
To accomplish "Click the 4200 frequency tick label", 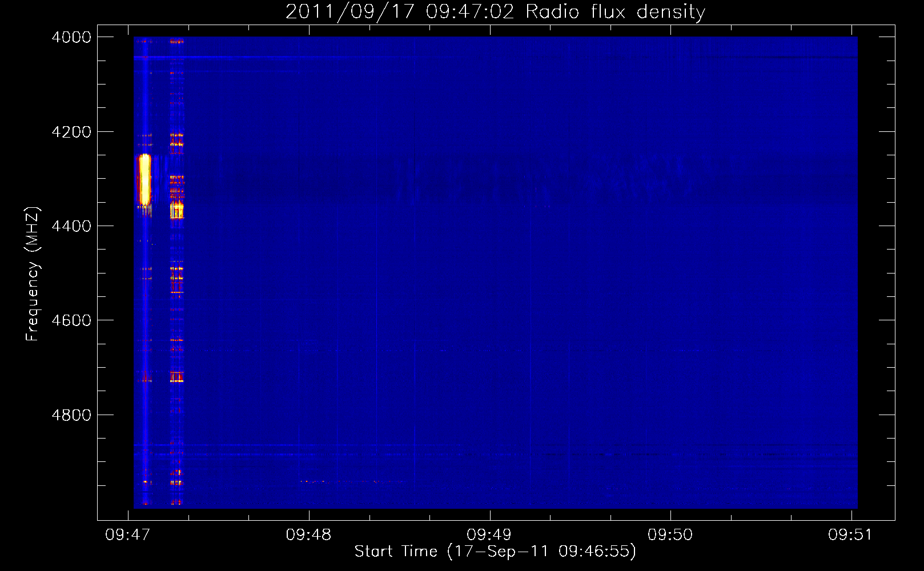I will pos(71,132).
